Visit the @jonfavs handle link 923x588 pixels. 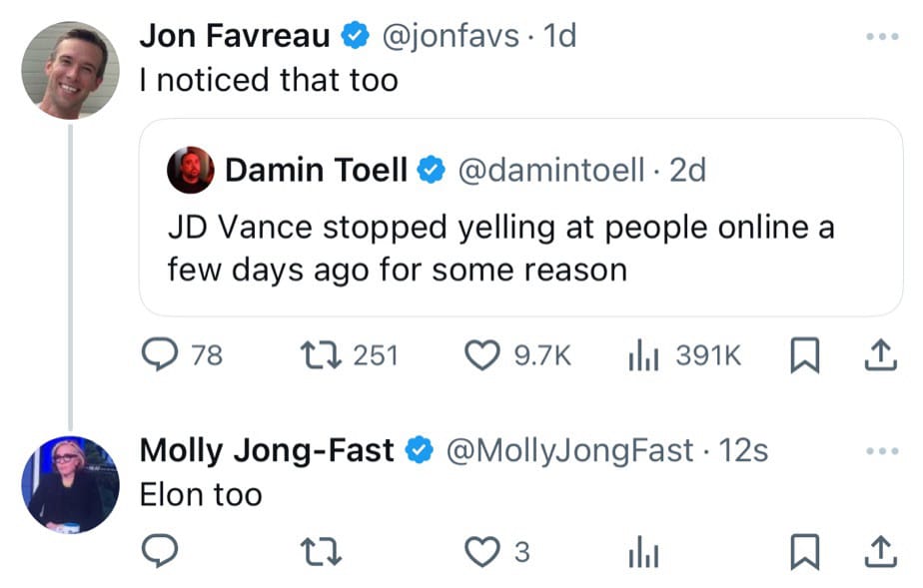450,36
